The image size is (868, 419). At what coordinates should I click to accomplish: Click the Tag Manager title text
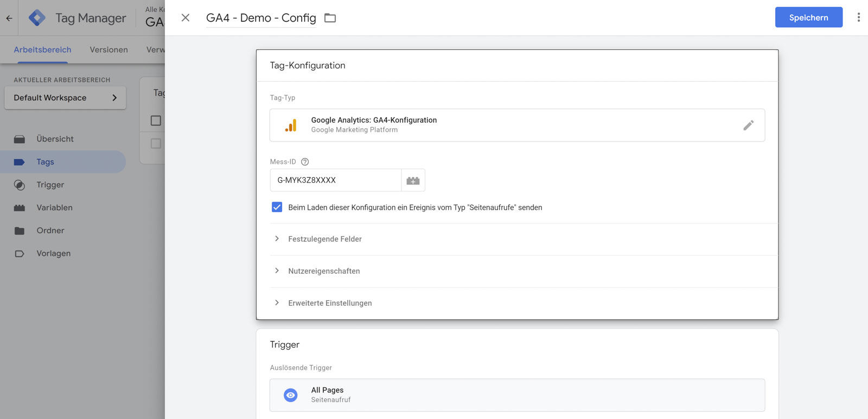pyautogui.click(x=91, y=18)
